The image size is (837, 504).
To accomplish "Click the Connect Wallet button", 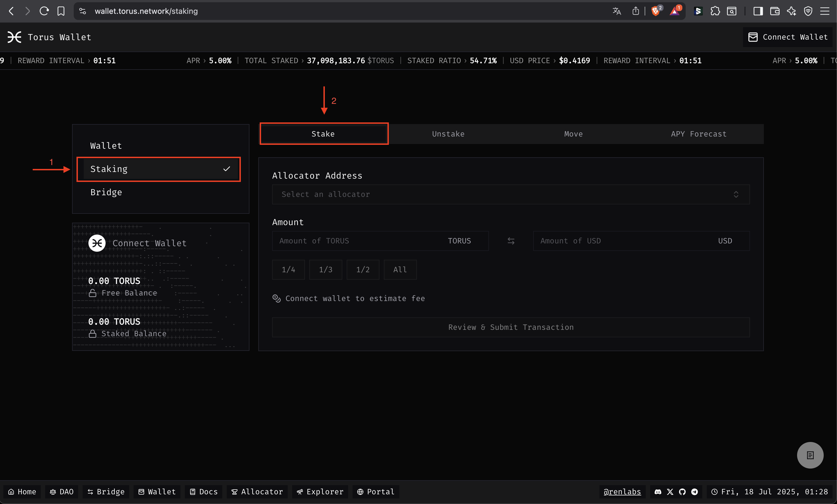I will [x=788, y=37].
